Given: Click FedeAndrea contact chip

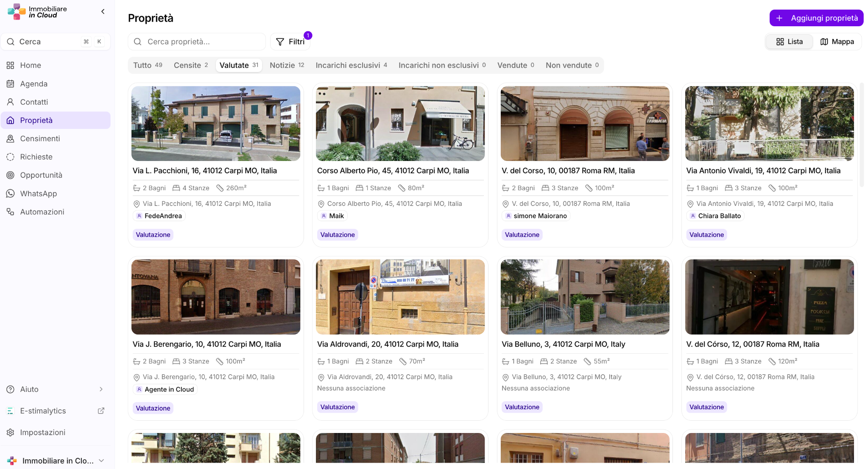Looking at the screenshot, I should [x=159, y=216].
